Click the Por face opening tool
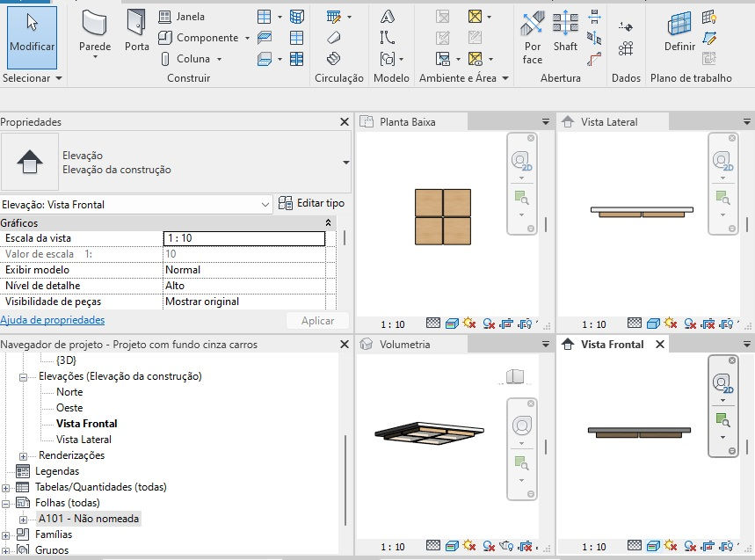This screenshot has height=560, width=755. pos(532,38)
